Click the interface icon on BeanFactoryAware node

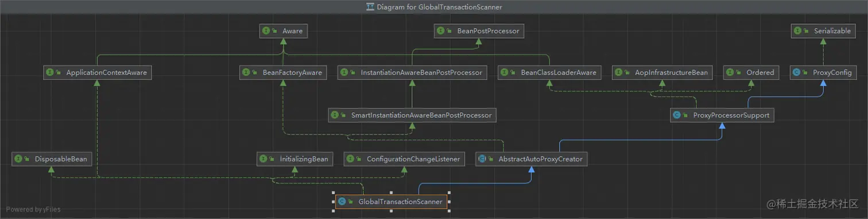[x=246, y=72]
